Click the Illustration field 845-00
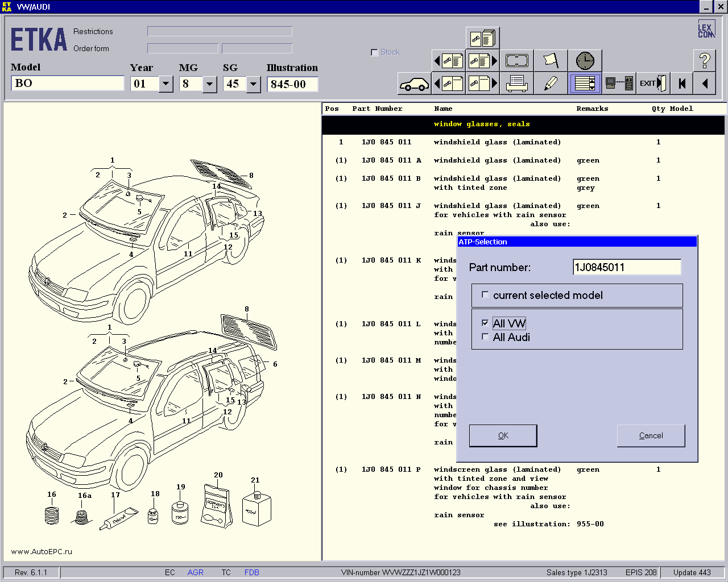This screenshot has width=728, height=582. tap(292, 84)
